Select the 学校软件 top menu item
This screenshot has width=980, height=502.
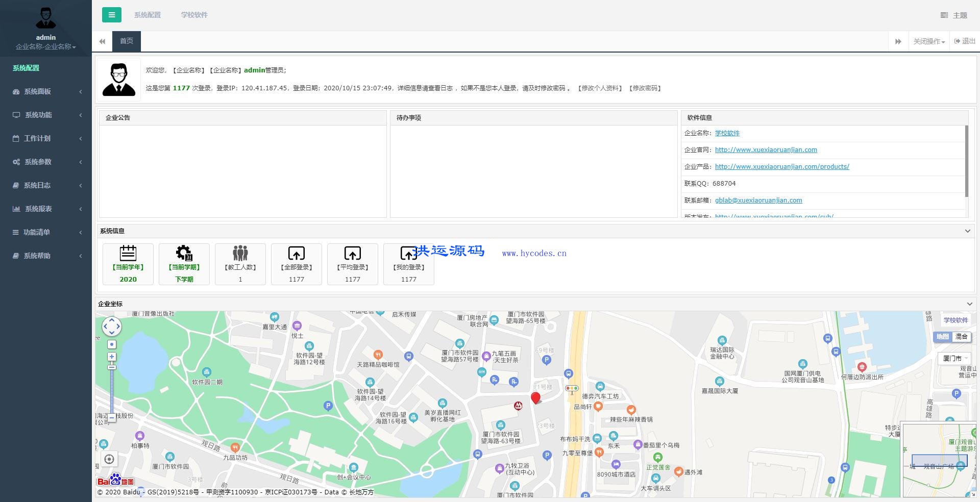194,15
